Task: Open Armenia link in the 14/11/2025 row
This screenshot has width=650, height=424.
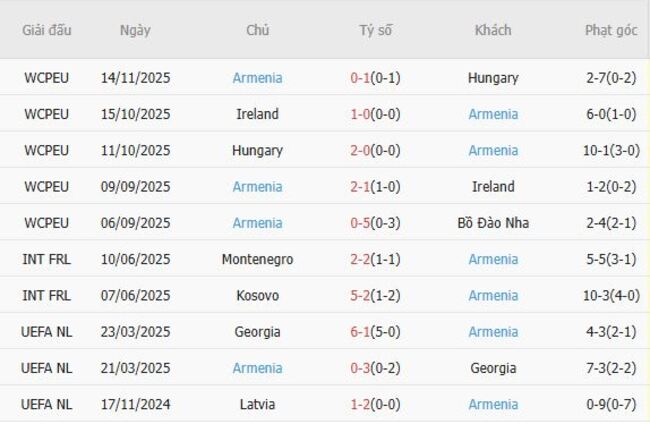Action: [257, 78]
